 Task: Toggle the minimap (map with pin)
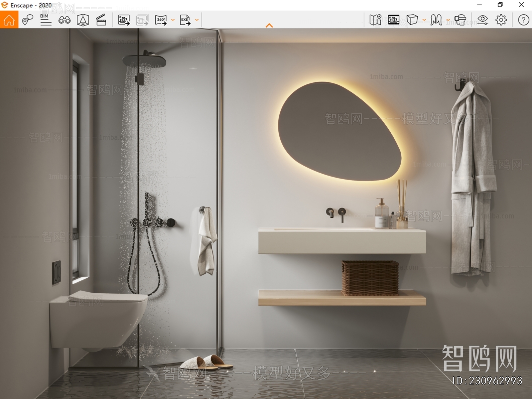click(x=375, y=20)
